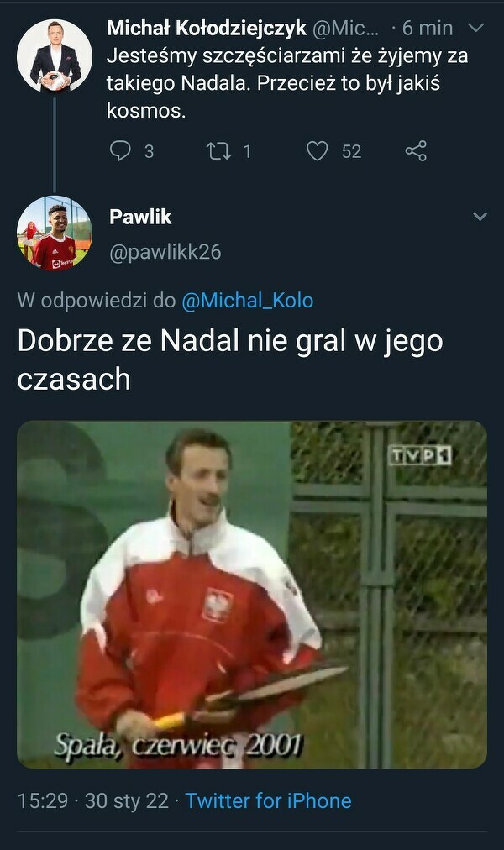Open Pawlik's profile avatar
This screenshot has height=850, width=504.
tap(55, 233)
